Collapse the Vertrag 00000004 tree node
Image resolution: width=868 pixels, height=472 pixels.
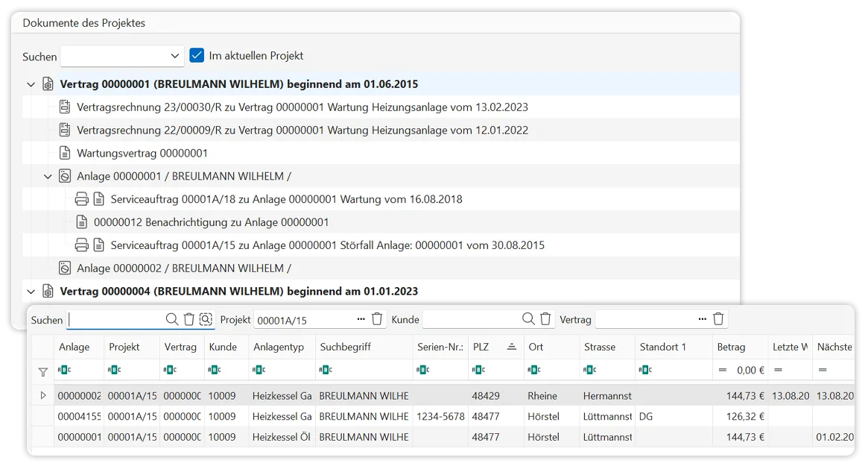click(x=31, y=292)
